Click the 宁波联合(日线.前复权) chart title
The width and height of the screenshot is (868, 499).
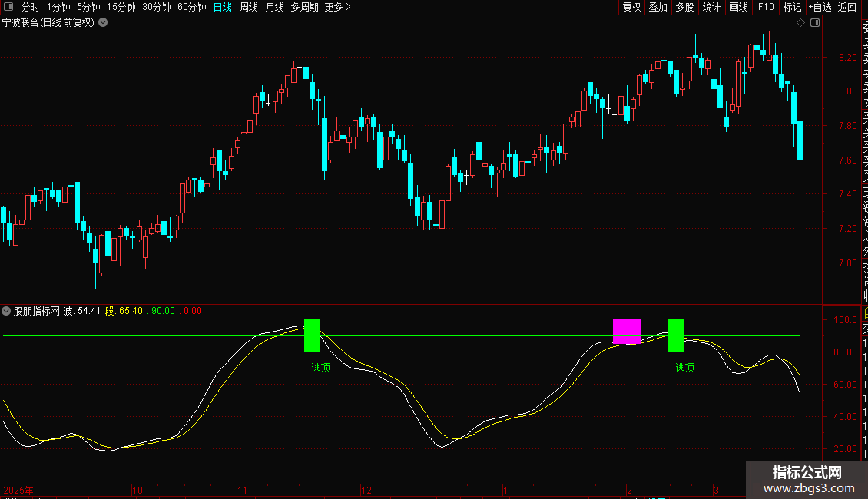click(48, 23)
